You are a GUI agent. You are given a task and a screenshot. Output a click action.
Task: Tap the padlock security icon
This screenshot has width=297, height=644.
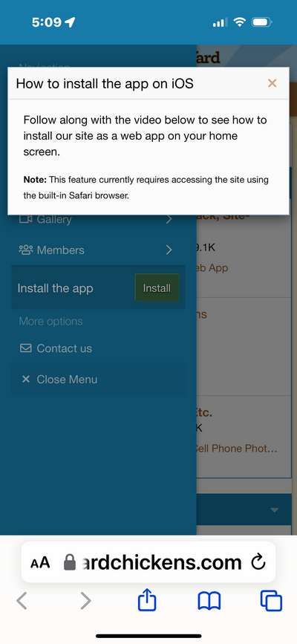[x=70, y=562]
